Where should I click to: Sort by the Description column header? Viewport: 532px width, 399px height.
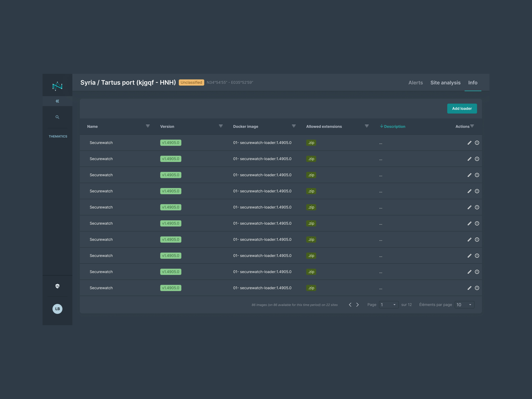pos(394,127)
